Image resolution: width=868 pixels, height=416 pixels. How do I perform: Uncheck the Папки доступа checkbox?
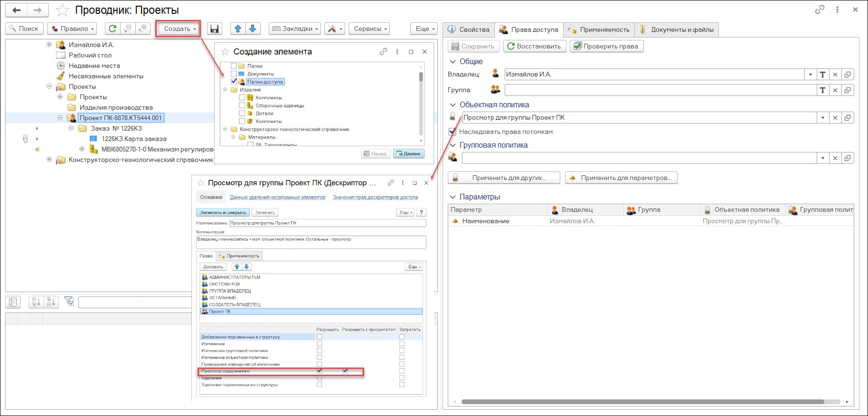click(x=234, y=81)
